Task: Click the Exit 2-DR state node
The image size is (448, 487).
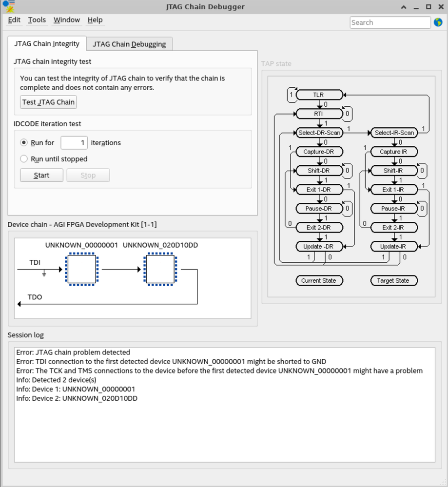Action: coord(319,227)
